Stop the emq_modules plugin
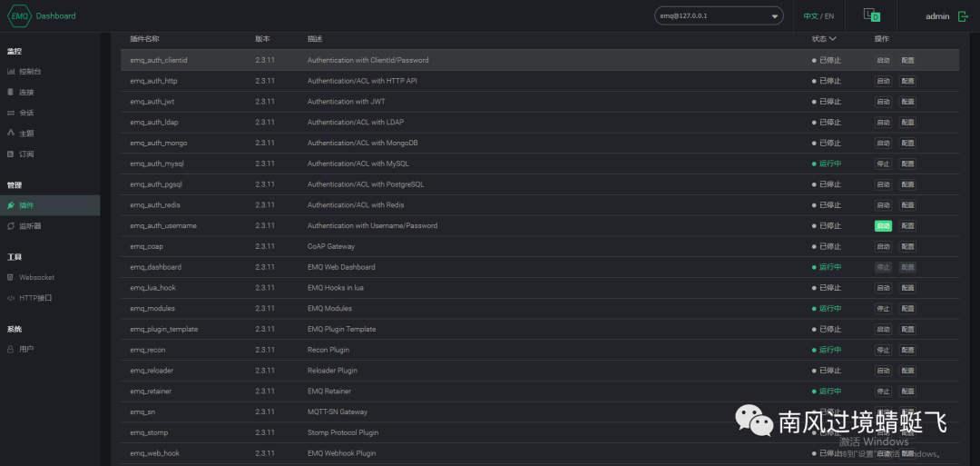980x466 pixels. (x=883, y=308)
